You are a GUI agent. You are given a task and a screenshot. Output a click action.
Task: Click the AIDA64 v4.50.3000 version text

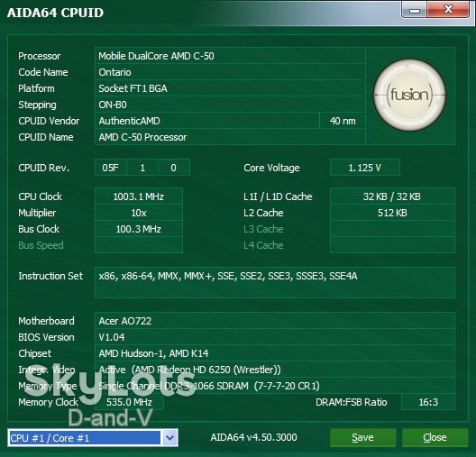[x=254, y=437]
